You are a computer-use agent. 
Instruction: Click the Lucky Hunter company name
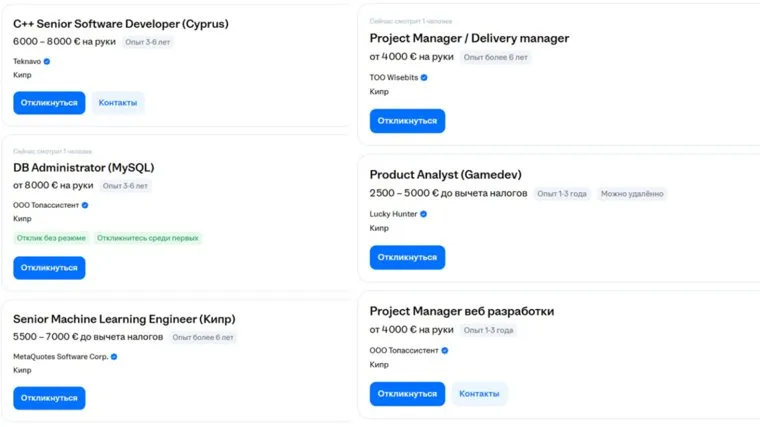point(393,214)
